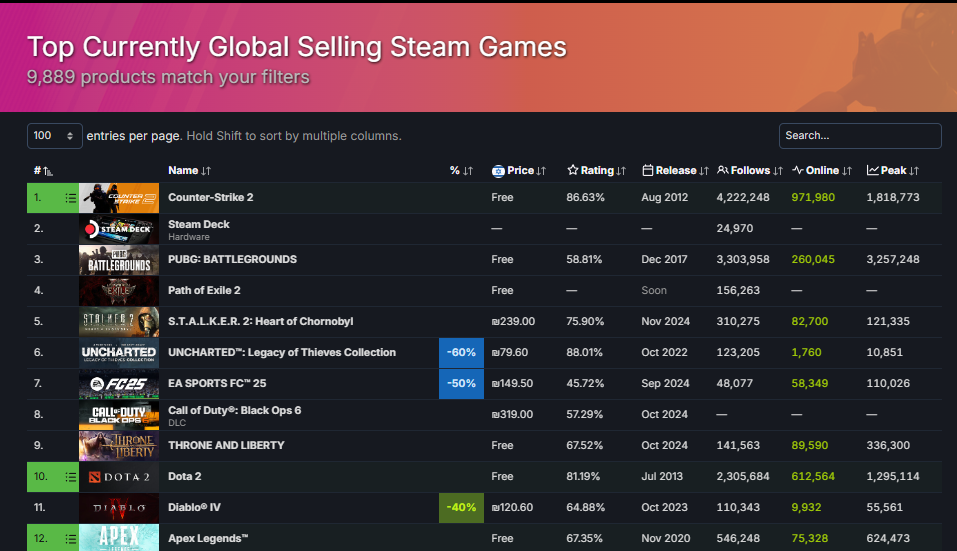Click the 3,257,248 peak value for PUBG
The height and width of the screenshot is (551, 957).
click(x=893, y=259)
